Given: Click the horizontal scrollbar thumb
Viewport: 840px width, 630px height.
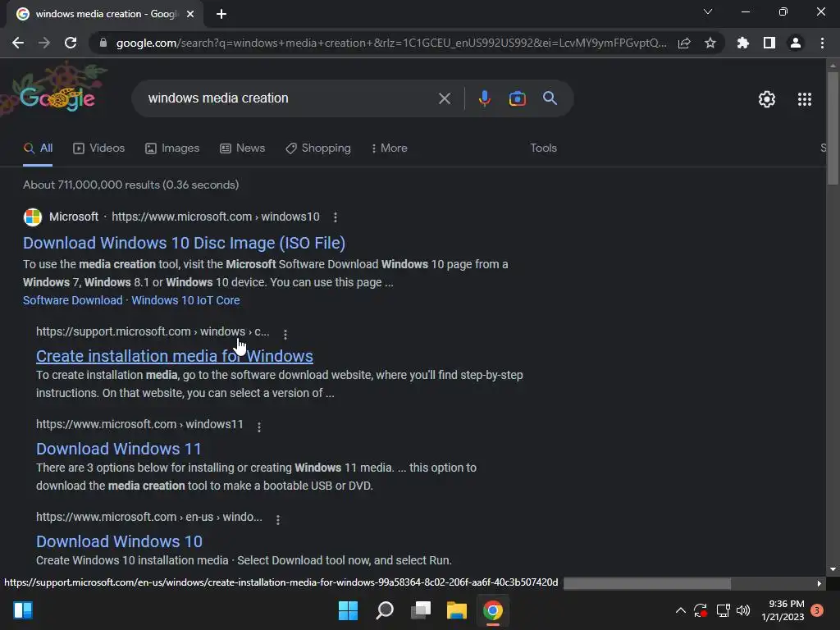Looking at the screenshot, I should [647, 583].
